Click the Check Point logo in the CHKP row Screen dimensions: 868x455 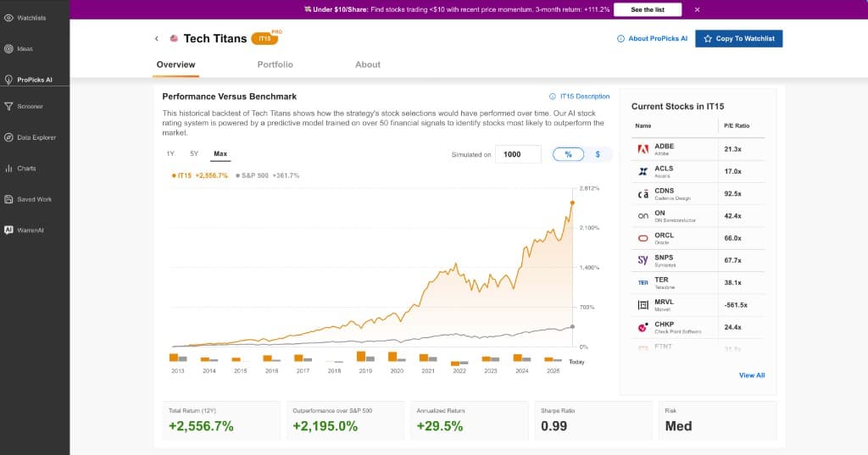pyautogui.click(x=643, y=327)
